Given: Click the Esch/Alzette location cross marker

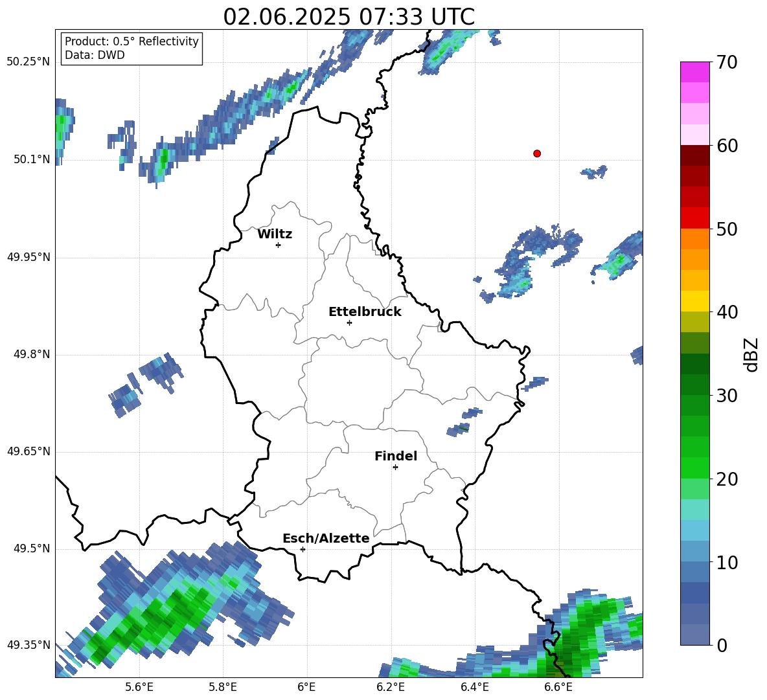Looking at the screenshot, I should tap(303, 549).
